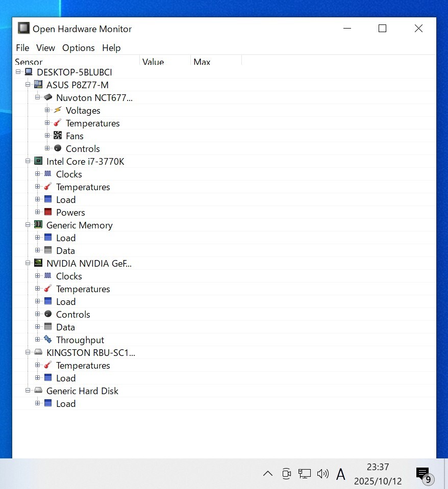Open the network tray icon
This screenshot has width=448, height=489.
pyautogui.click(x=305, y=474)
